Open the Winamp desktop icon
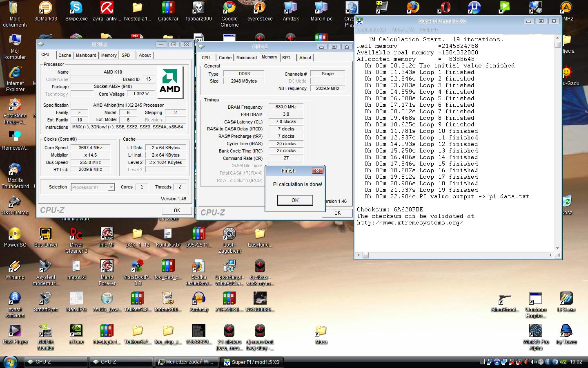The height and width of the screenshot is (368, 588). (15, 267)
